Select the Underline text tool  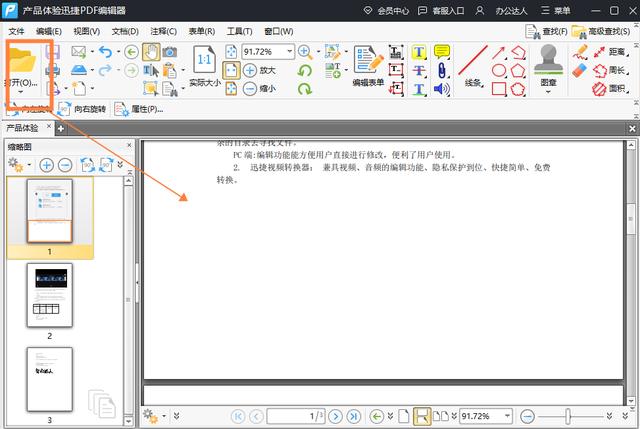[419, 89]
